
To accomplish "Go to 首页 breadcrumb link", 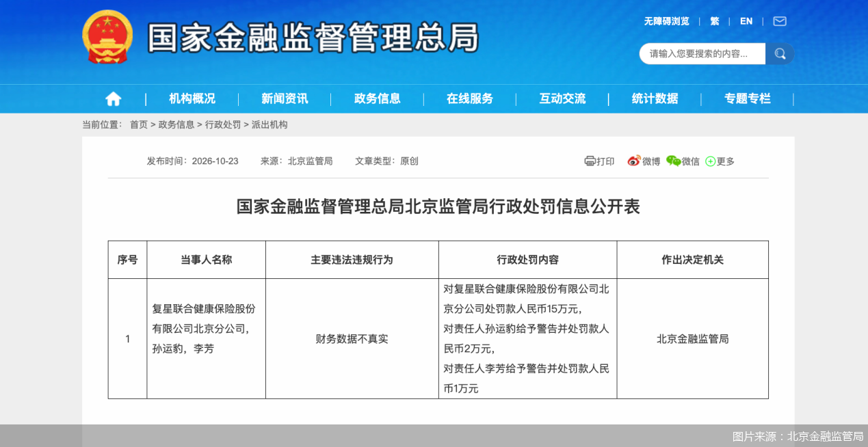I will tap(139, 124).
